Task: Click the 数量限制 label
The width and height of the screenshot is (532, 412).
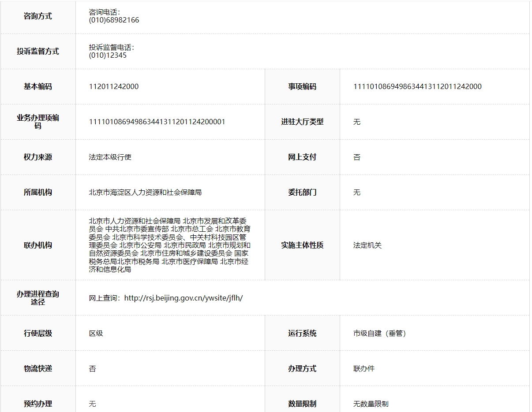Action: [x=302, y=404]
